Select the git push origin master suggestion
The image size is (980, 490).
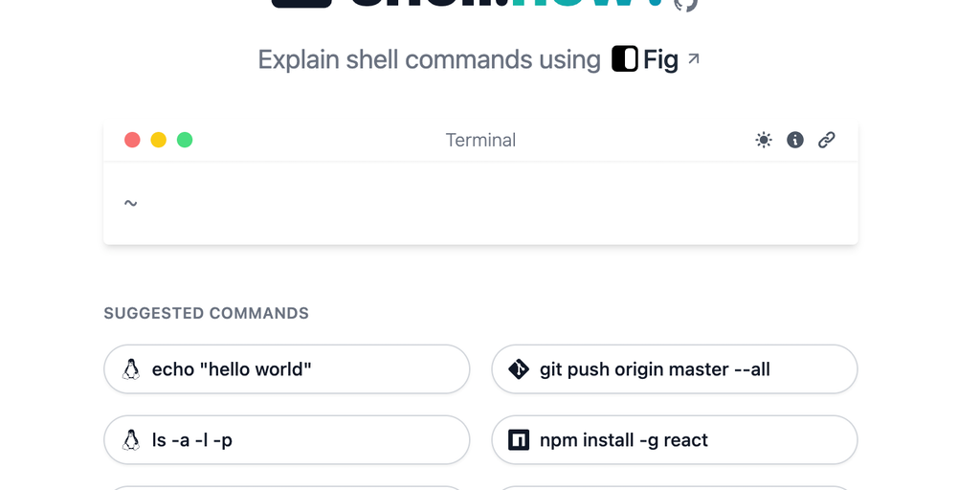(x=675, y=369)
